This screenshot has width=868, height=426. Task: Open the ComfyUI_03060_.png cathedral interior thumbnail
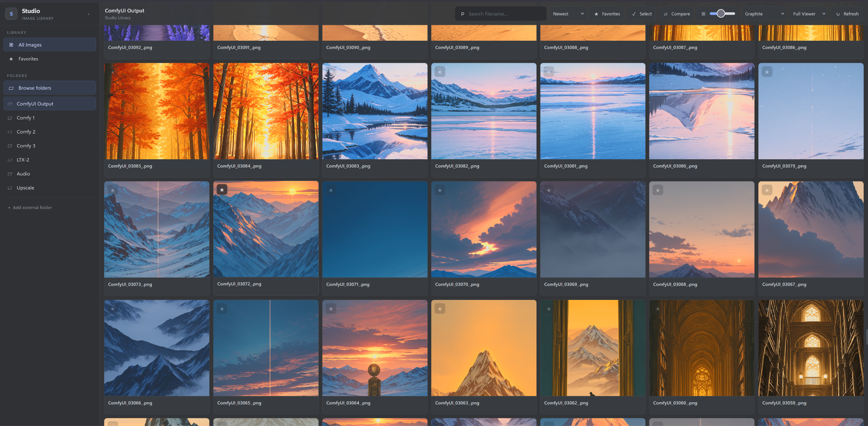[x=702, y=348]
